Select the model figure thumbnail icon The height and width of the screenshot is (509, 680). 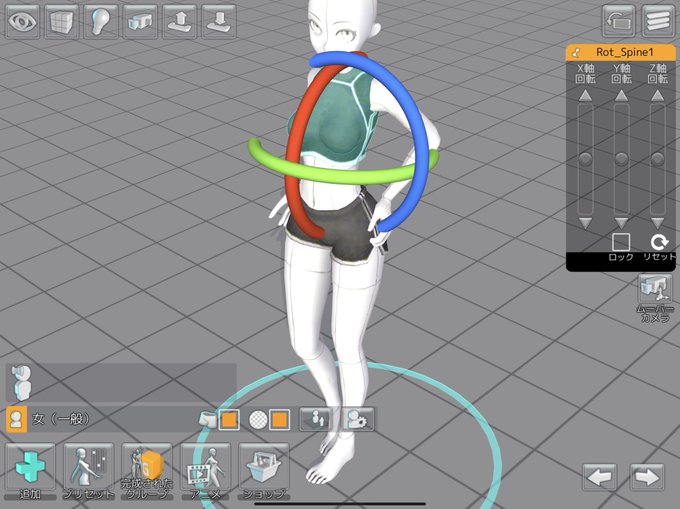[x=21, y=382]
